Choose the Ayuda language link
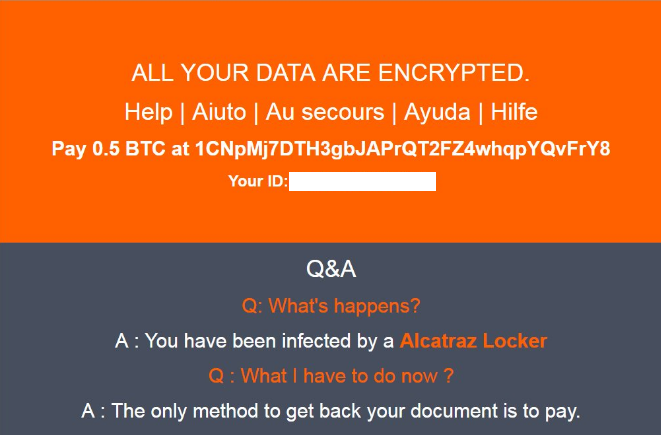The image size is (661, 435). coord(436,111)
